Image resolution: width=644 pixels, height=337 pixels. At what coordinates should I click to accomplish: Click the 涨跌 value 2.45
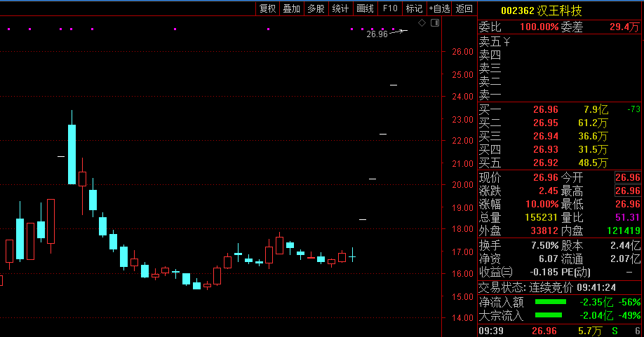click(x=549, y=191)
